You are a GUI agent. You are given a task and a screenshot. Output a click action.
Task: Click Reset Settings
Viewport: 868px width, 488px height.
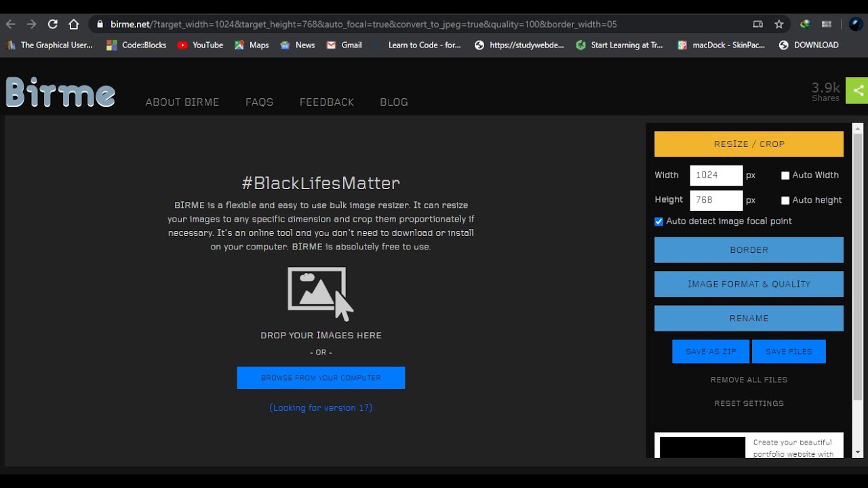point(749,404)
